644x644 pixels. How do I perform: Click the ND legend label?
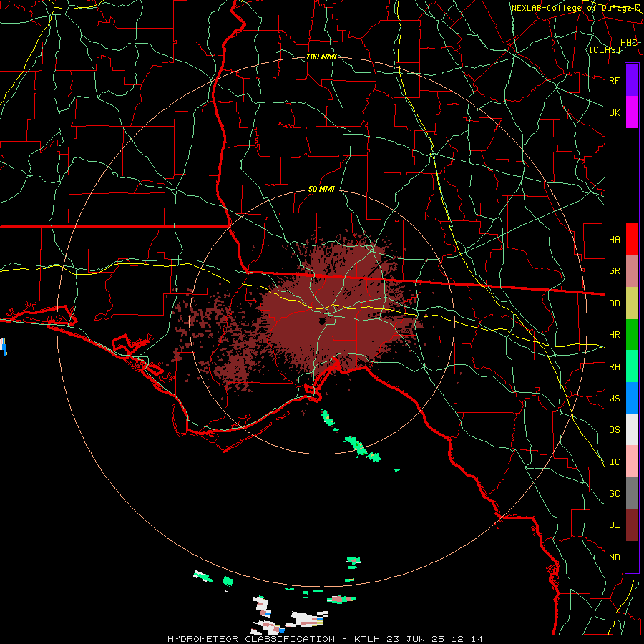[x=614, y=557]
